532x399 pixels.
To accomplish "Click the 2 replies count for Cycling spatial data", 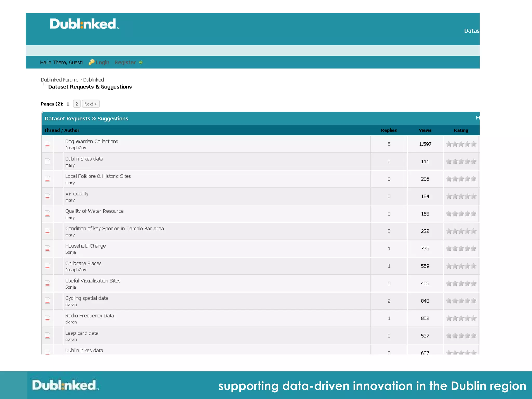I will 389,301.
